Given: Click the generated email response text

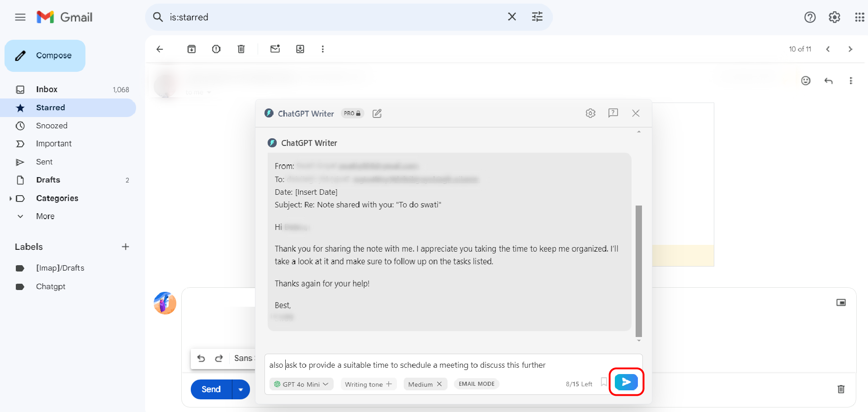Looking at the screenshot, I should tap(449, 242).
